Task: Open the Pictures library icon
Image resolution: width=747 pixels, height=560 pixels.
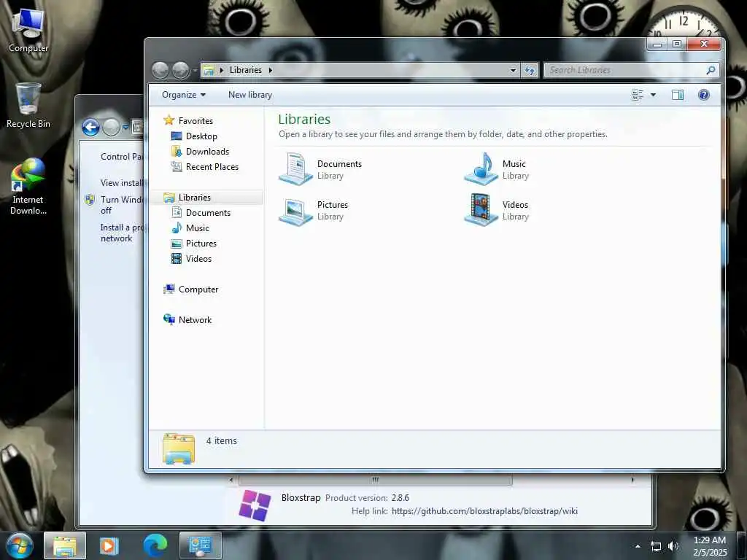Action: click(295, 211)
